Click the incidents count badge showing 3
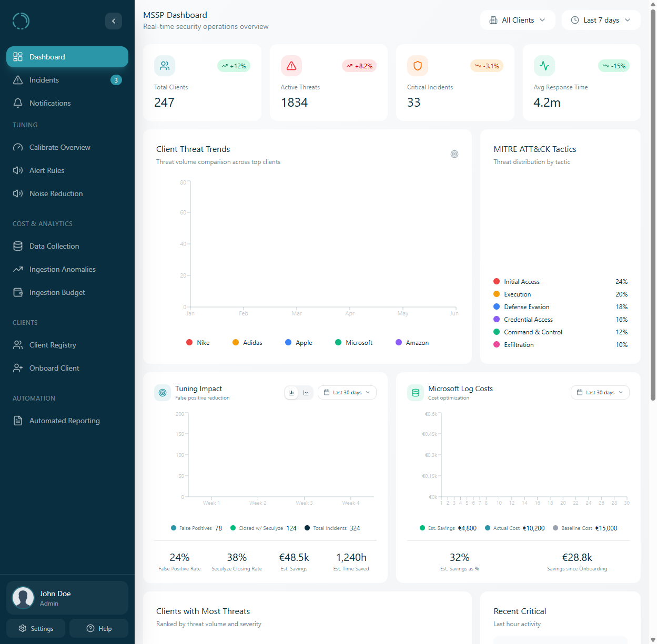 (116, 80)
